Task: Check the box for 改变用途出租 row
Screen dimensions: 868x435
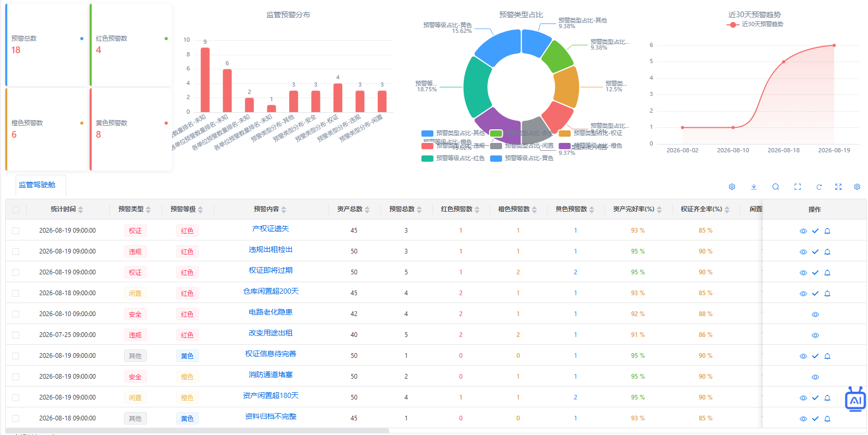Action: pos(16,335)
